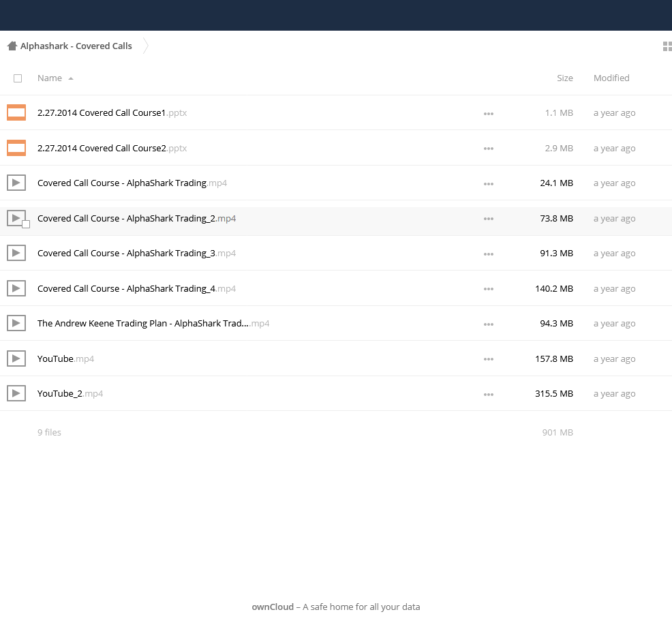Image resolution: width=672 pixels, height=627 pixels.
Task: Click modified date of YouTube_2.mp4 row
Action: coord(614,393)
